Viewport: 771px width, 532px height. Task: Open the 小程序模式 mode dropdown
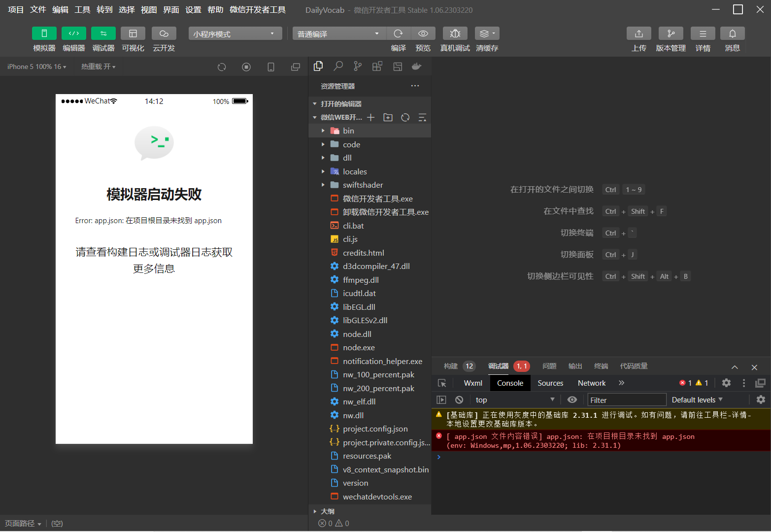pyautogui.click(x=235, y=33)
